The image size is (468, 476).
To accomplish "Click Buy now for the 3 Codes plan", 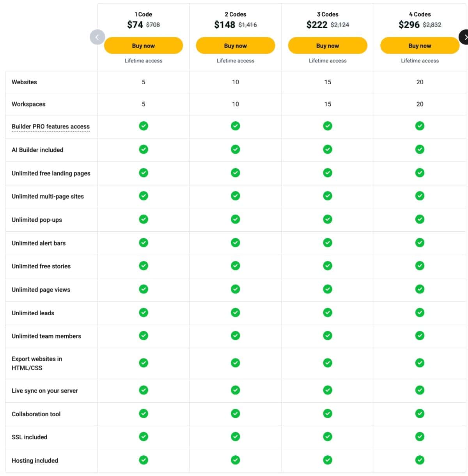I will (x=328, y=45).
